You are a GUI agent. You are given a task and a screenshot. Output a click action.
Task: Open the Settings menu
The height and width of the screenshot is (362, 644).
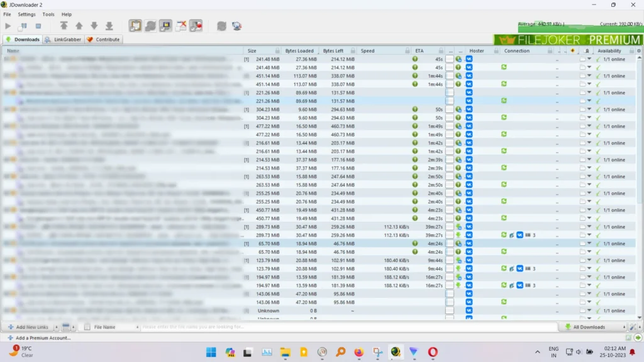pyautogui.click(x=26, y=14)
